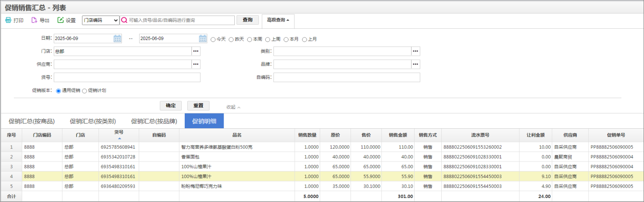Click 货号 6925785608941 cell
The width and height of the screenshot is (644, 202).
pyautogui.click(x=118, y=147)
